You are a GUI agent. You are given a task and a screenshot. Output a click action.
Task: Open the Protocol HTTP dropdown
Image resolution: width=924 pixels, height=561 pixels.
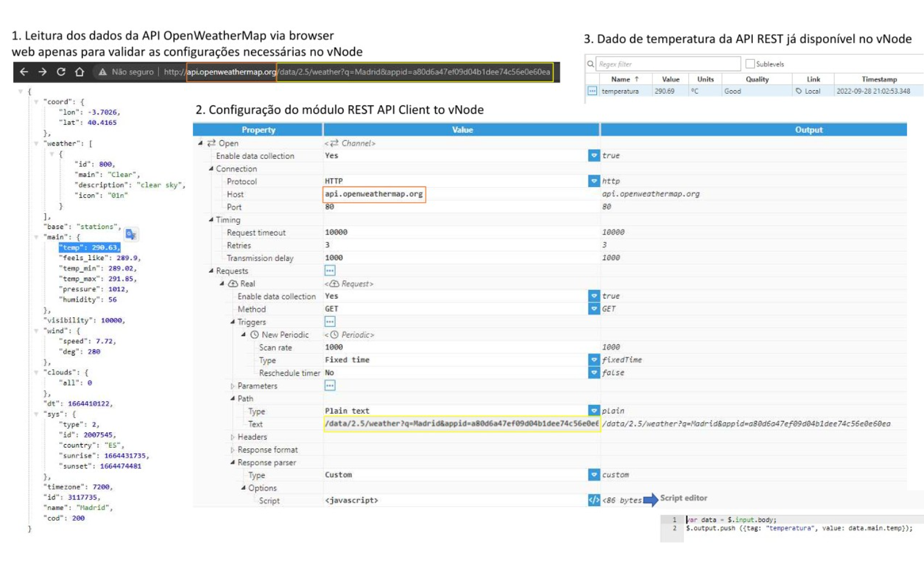click(594, 182)
